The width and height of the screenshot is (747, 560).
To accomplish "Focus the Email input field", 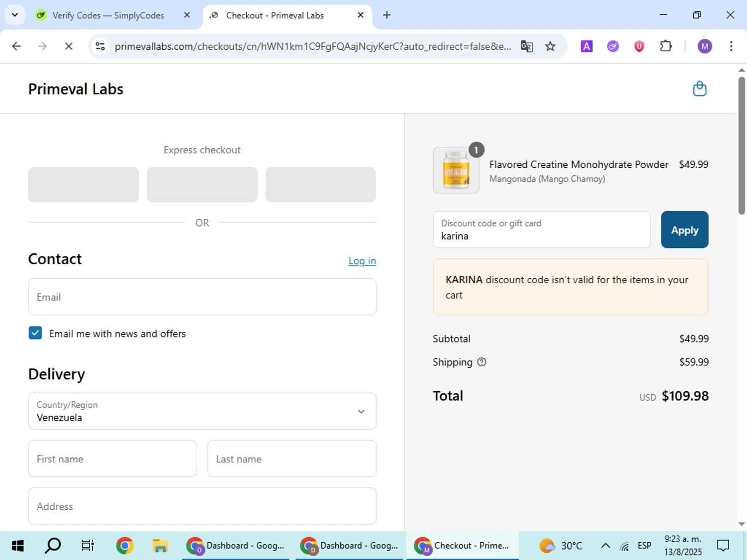I will 202,297.
